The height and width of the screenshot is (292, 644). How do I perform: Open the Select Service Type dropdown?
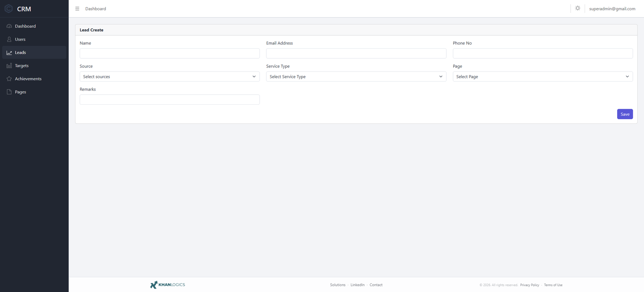[x=356, y=77]
